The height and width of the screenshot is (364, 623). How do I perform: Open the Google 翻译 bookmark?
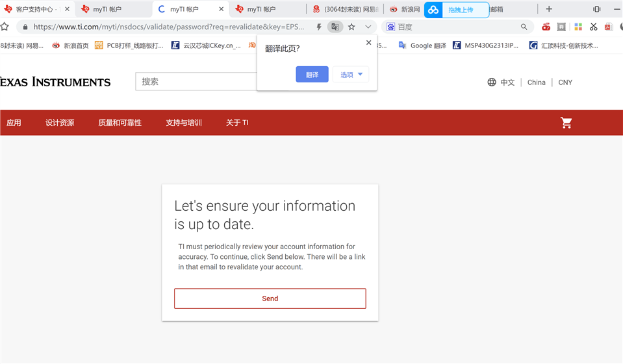[x=422, y=45]
